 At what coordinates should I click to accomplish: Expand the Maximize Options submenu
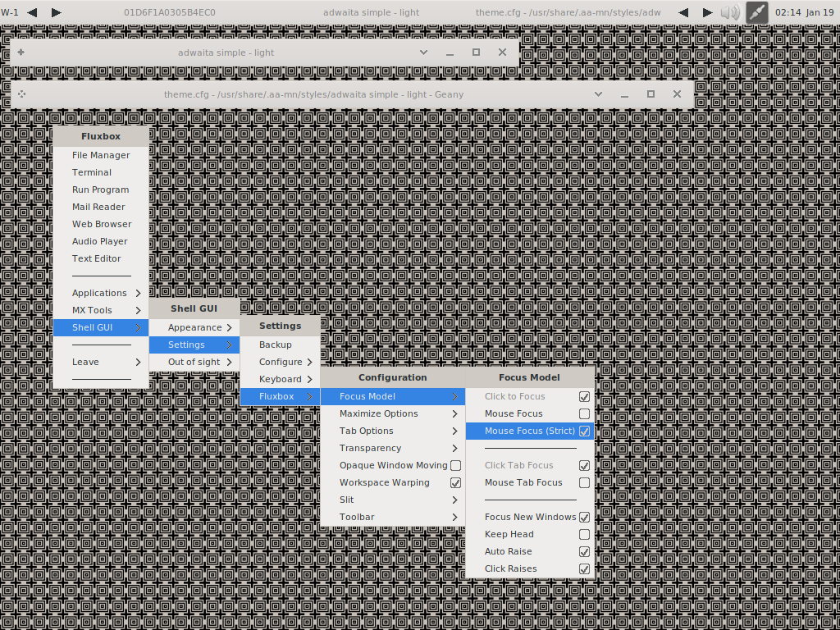(x=393, y=413)
